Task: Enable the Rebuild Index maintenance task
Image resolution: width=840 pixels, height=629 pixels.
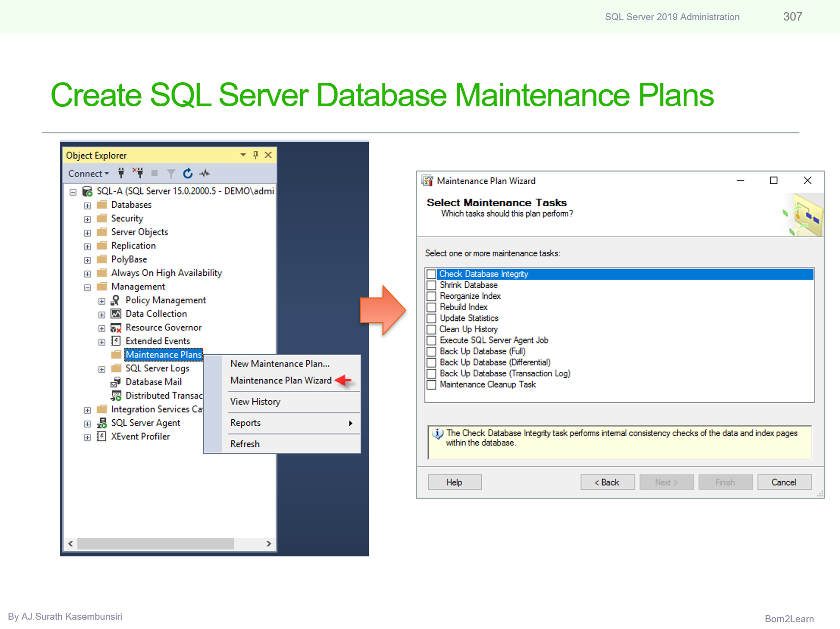Action: 431,307
